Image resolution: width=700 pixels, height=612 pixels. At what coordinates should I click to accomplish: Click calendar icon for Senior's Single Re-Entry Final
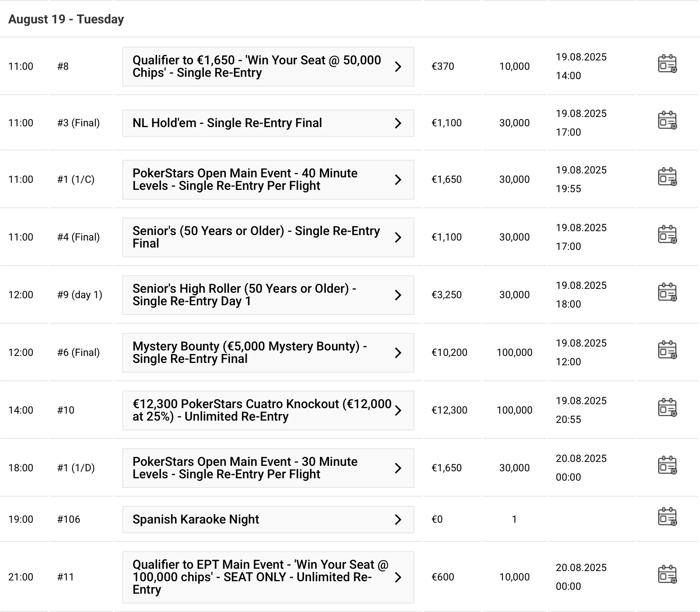click(x=667, y=235)
